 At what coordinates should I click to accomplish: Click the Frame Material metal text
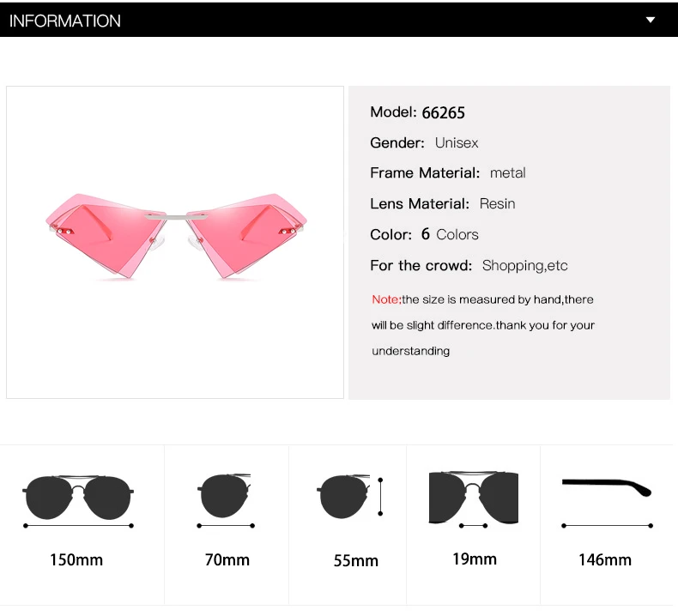507,173
